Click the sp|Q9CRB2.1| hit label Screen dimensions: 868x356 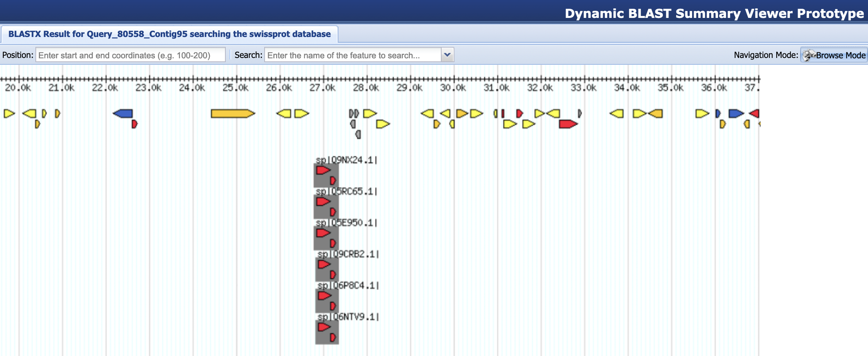click(348, 254)
